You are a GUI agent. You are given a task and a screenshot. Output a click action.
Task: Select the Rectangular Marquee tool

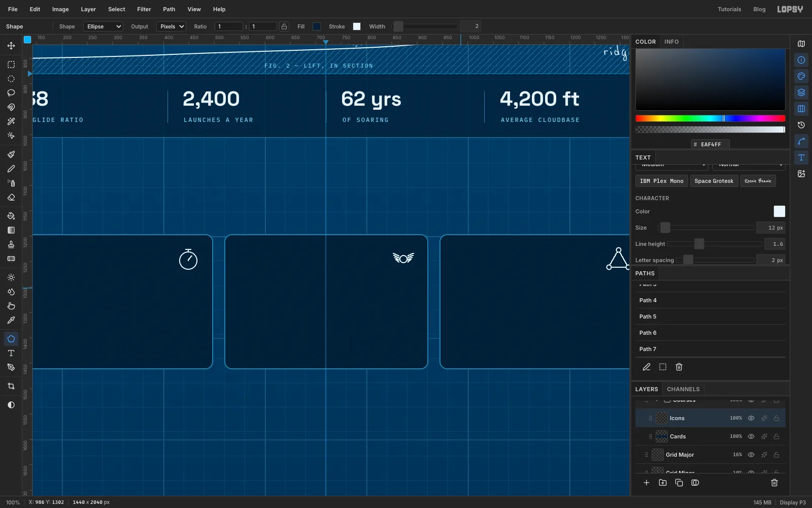11,65
